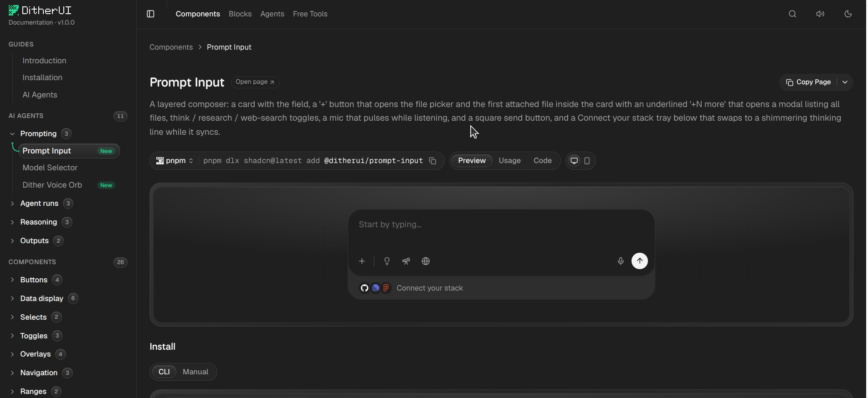The height and width of the screenshot is (398, 868).
Task: Select the desktop preview icon
Action: [x=574, y=161]
